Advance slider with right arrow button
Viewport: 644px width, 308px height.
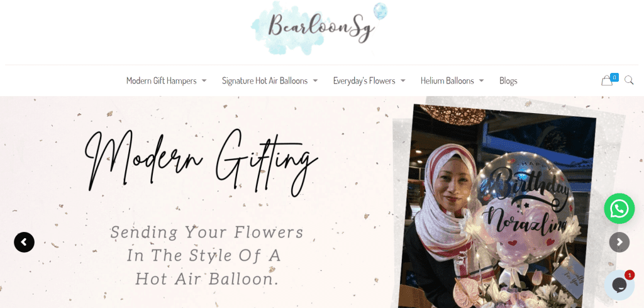[x=619, y=242]
